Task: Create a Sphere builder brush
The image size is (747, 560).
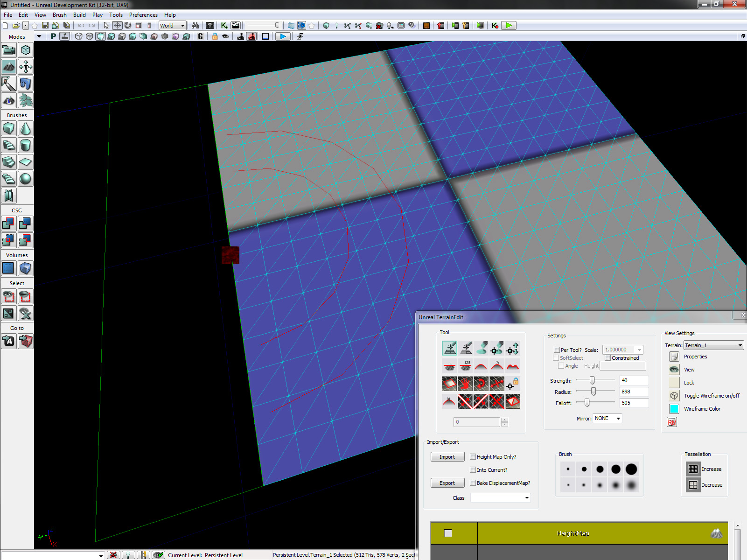Action: [x=26, y=179]
